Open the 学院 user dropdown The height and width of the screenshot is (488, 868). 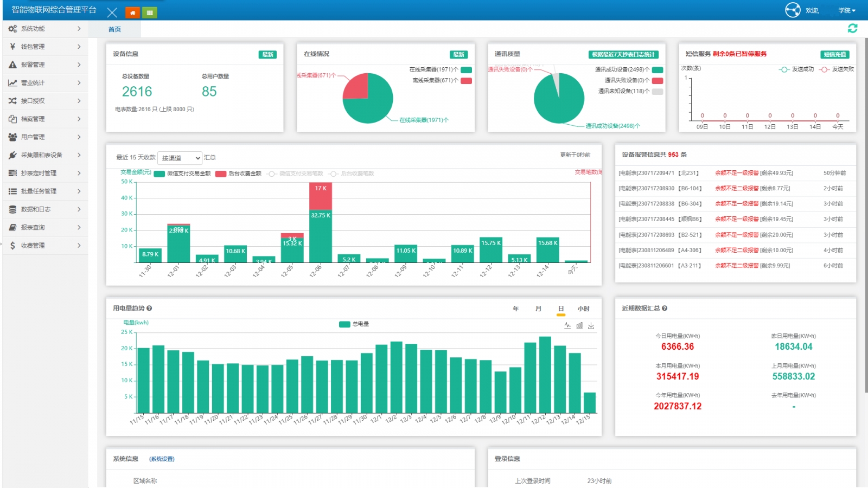coord(846,10)
